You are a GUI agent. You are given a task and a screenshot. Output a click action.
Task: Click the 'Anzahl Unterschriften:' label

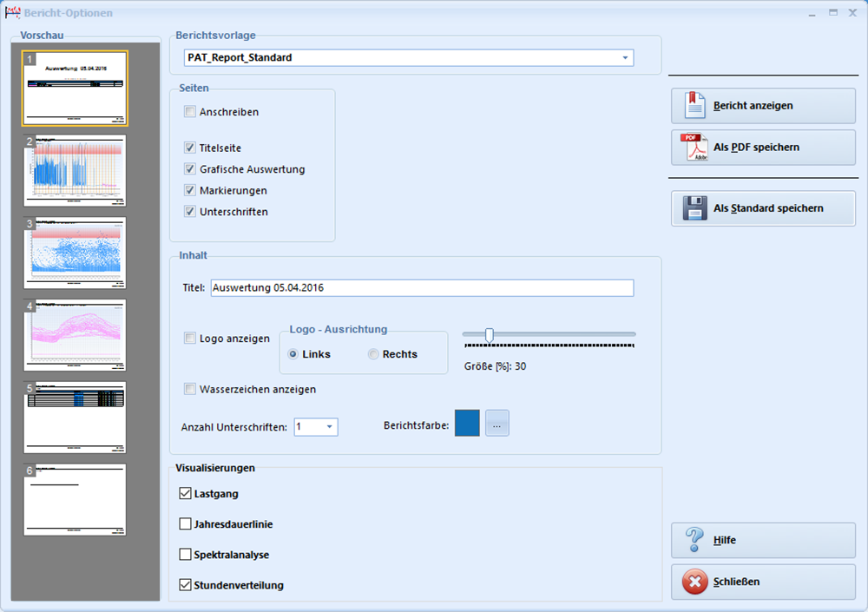point(234,427)
